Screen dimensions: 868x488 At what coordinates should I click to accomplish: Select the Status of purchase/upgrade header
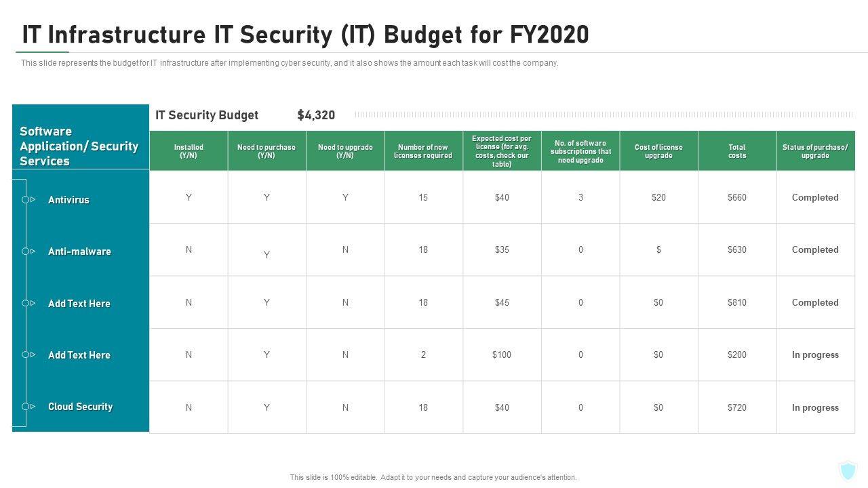[815, 151]
